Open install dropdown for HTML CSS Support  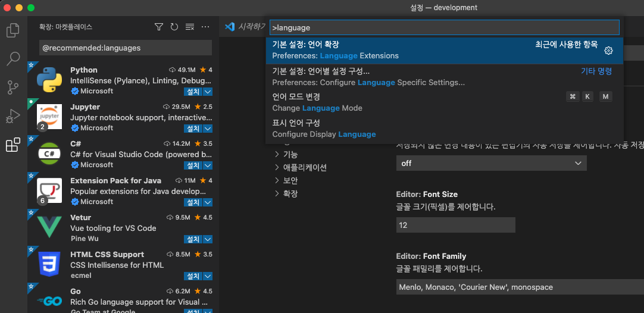(207, 276)
